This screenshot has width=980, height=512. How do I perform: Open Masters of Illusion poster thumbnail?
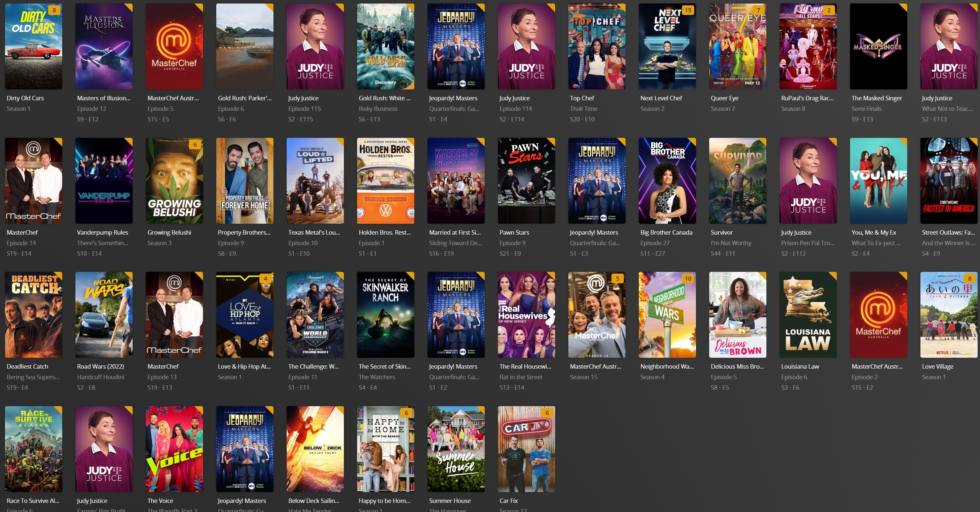104,46
